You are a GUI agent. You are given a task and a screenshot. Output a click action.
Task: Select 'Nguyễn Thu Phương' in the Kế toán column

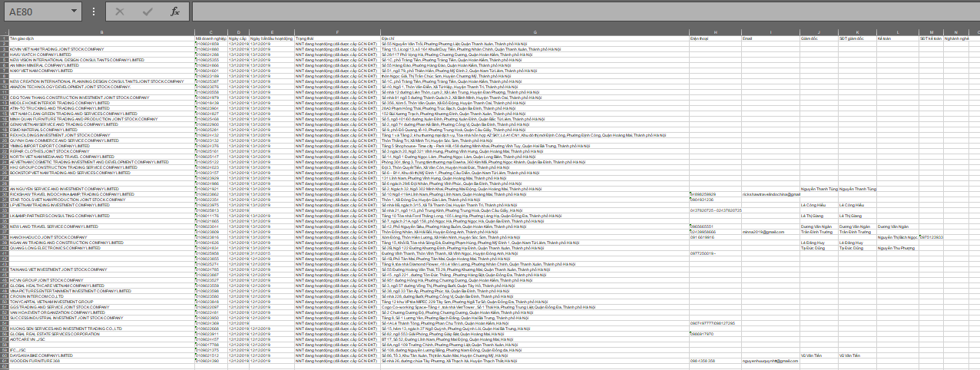coord(897,249)
